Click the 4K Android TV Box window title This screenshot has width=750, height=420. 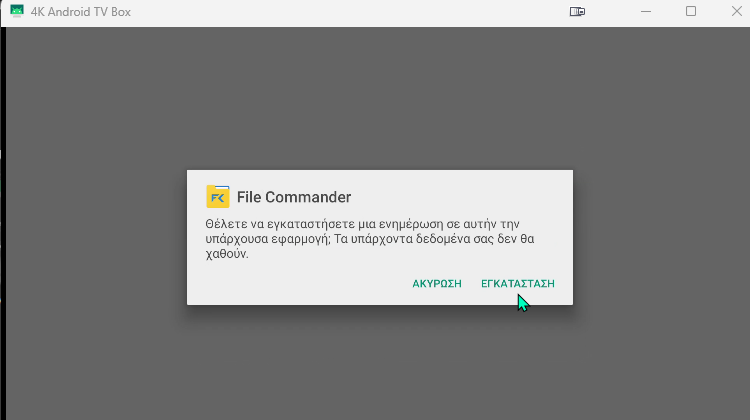(81, 12)
